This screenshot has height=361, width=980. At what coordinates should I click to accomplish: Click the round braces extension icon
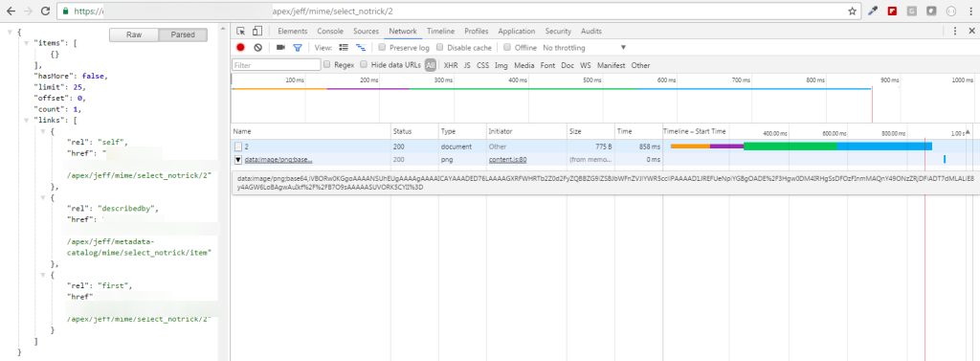[x=951, y=11]
